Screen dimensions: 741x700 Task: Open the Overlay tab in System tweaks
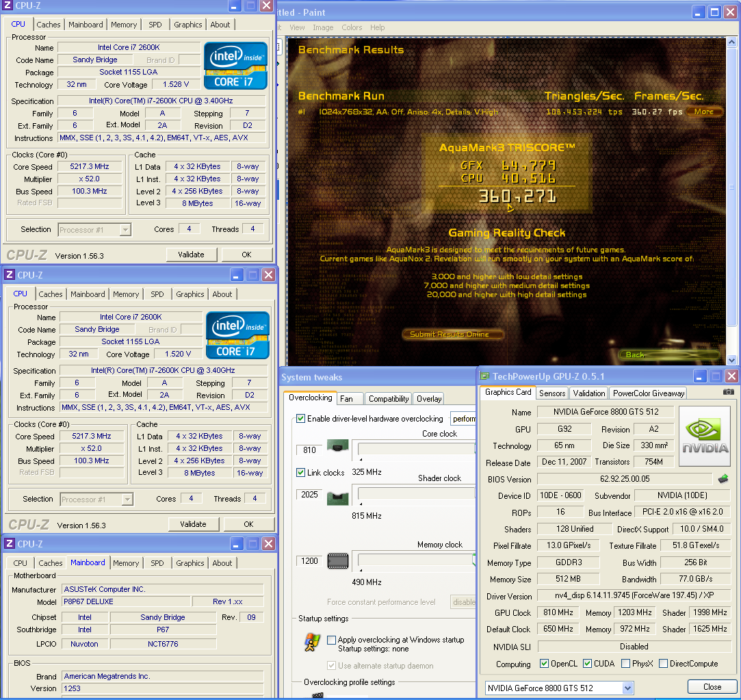tap(428, 398)
